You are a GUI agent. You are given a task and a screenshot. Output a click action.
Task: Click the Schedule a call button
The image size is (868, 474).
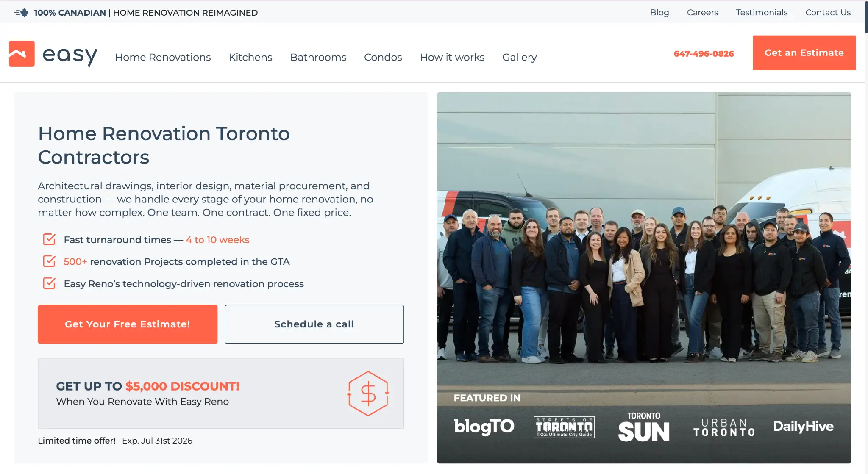(314, 324)
